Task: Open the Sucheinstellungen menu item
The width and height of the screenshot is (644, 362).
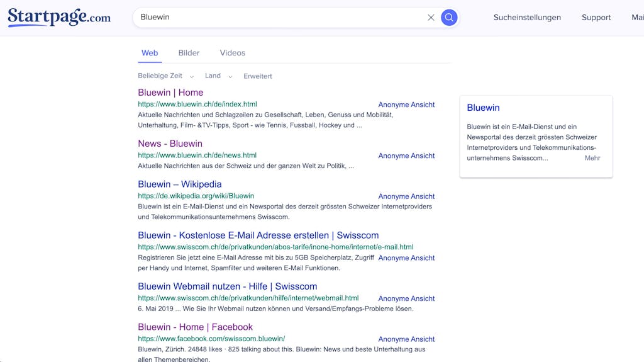Action: [527, 17]
